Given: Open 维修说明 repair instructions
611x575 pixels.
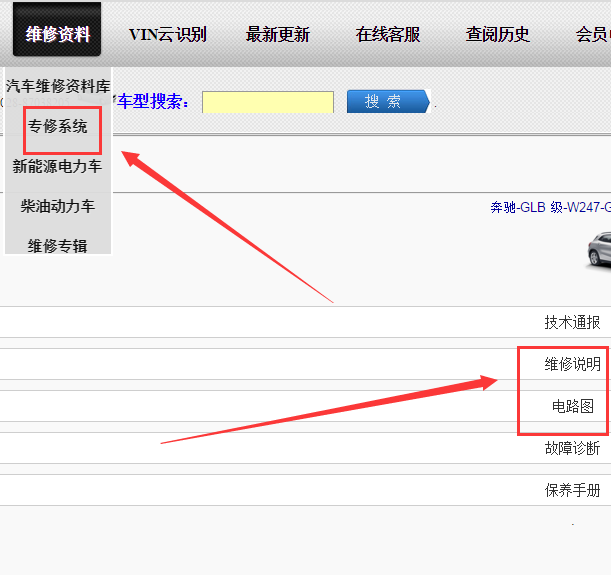Looking at the screenshot, I should point(572,364).
